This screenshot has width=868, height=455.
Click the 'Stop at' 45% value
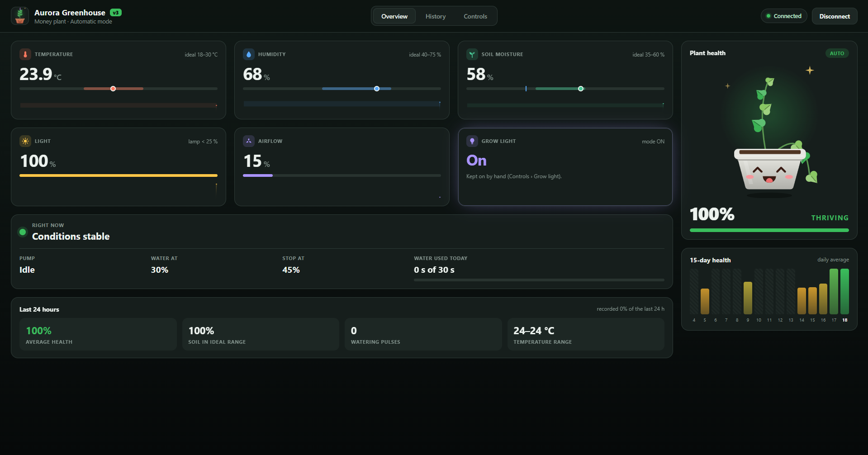tap(291, 270)
